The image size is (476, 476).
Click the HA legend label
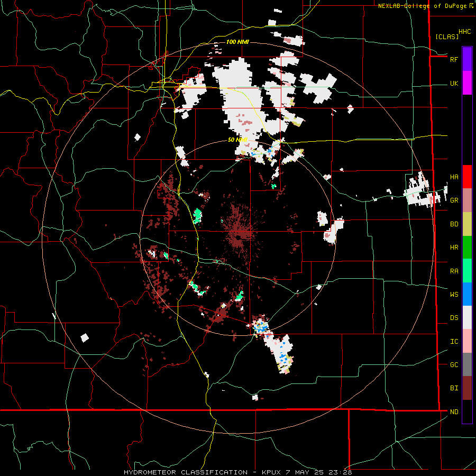tap(454, 177)
